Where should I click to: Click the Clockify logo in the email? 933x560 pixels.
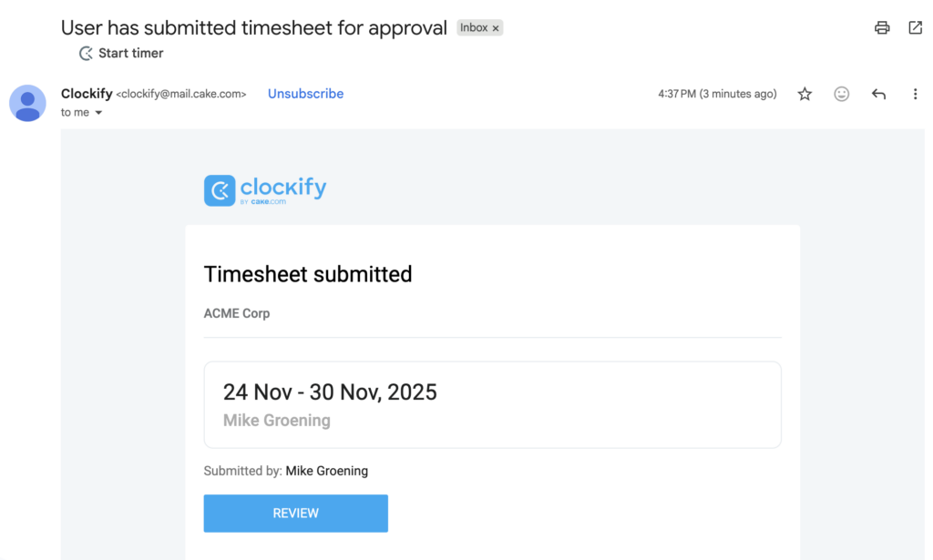pyautogui.click(x=265, y=190)
